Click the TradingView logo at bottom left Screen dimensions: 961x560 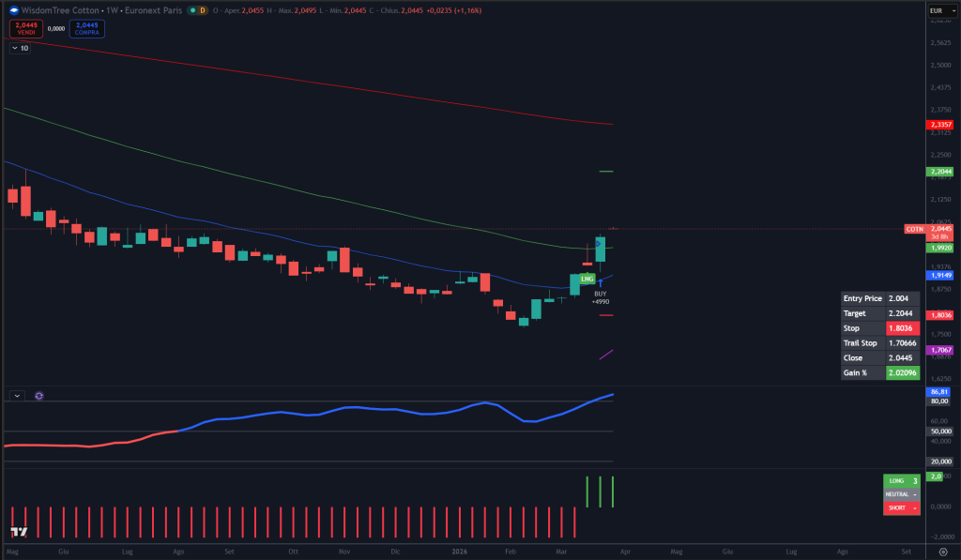click(x=19, y=532)
